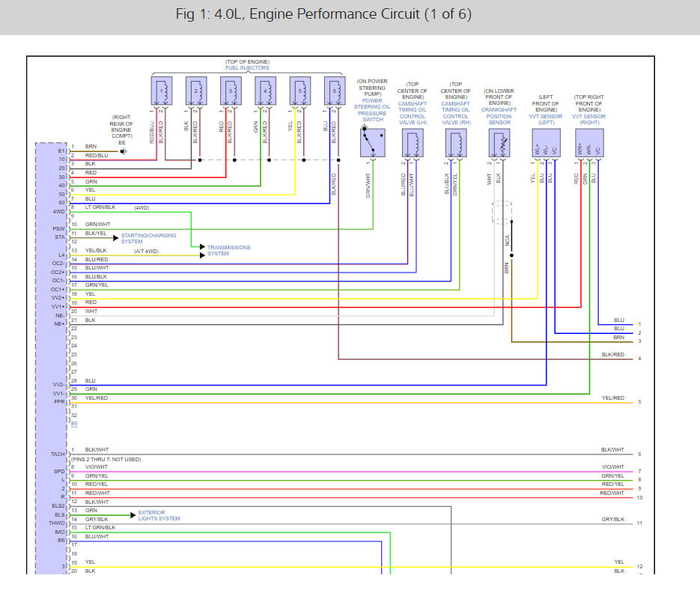Click the 'OC1+' terminal label
The image size is (700, 596).
pos(58,289)
